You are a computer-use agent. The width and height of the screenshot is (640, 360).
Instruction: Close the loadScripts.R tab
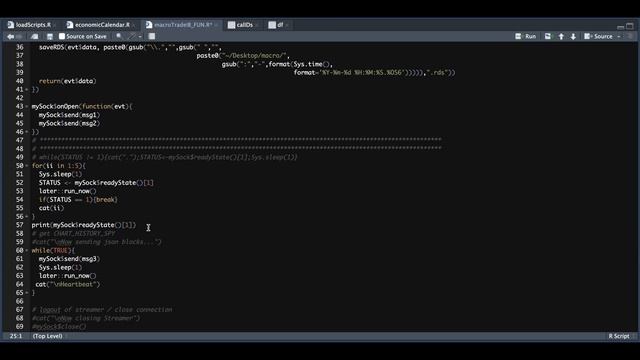[55, 25]
